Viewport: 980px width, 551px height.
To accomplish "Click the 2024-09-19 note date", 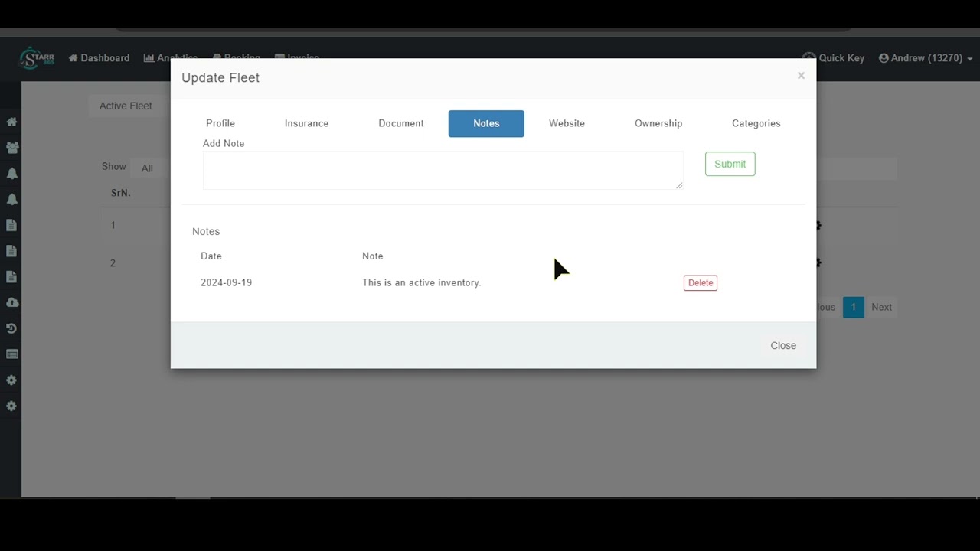I will (226, 283).
